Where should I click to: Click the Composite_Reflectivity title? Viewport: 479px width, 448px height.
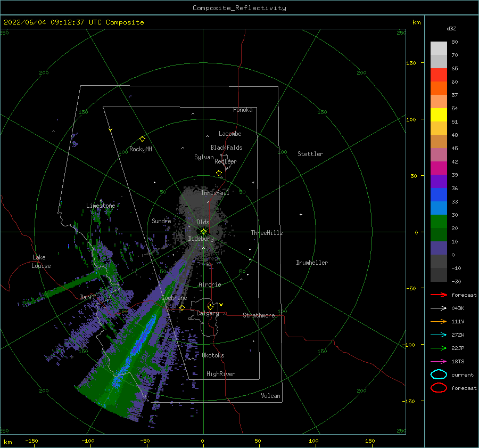pyautogui.click(x=240, y=8)
